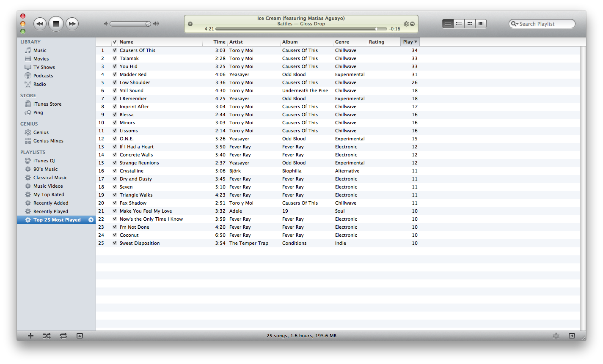Uncheck Crystalline checkbox
The width and height of the screenshot is (603, 364).
pos(115,171)
